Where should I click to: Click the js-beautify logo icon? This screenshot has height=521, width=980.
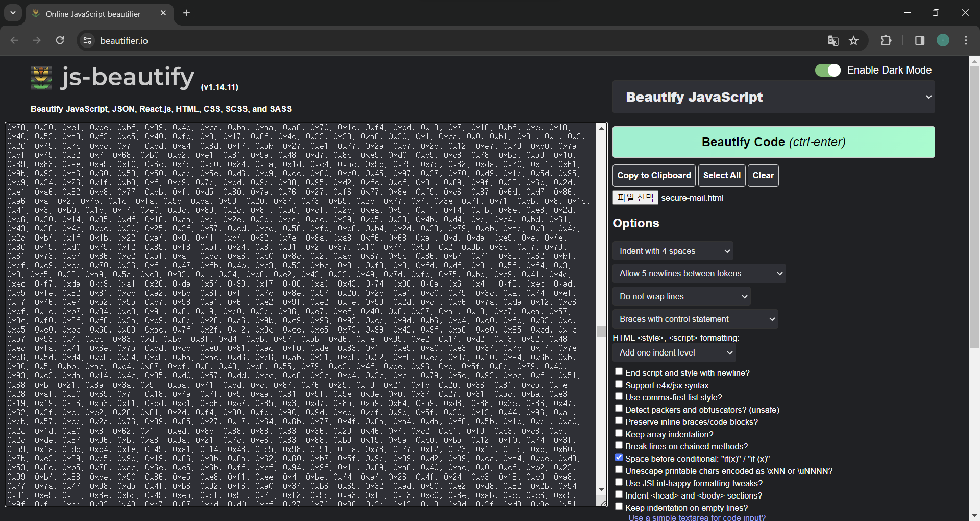[41, 78]
